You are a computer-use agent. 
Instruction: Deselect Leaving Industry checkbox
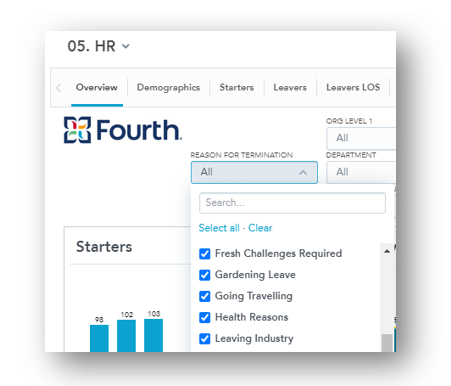coord(205,339)
